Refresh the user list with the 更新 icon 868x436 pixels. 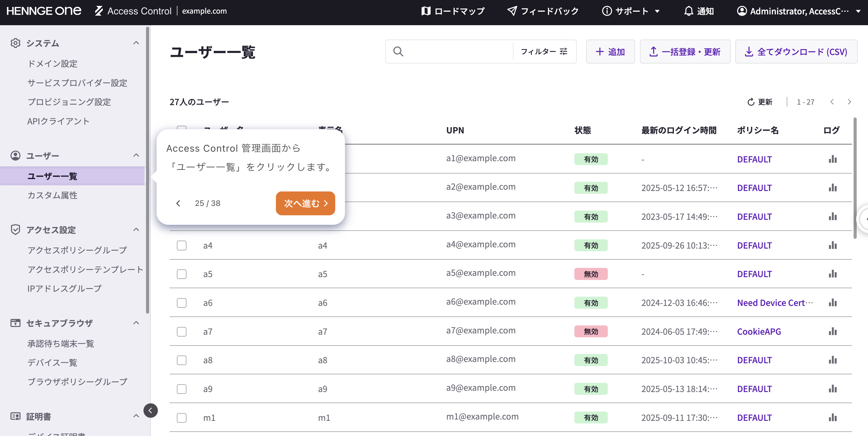pyautogui.click(x=751, y=102)
